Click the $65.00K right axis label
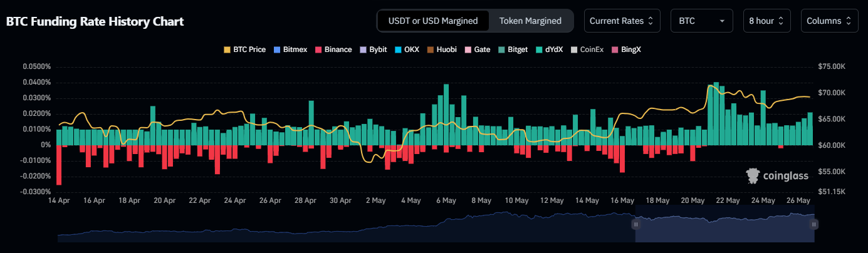 [x=832, y=119]
